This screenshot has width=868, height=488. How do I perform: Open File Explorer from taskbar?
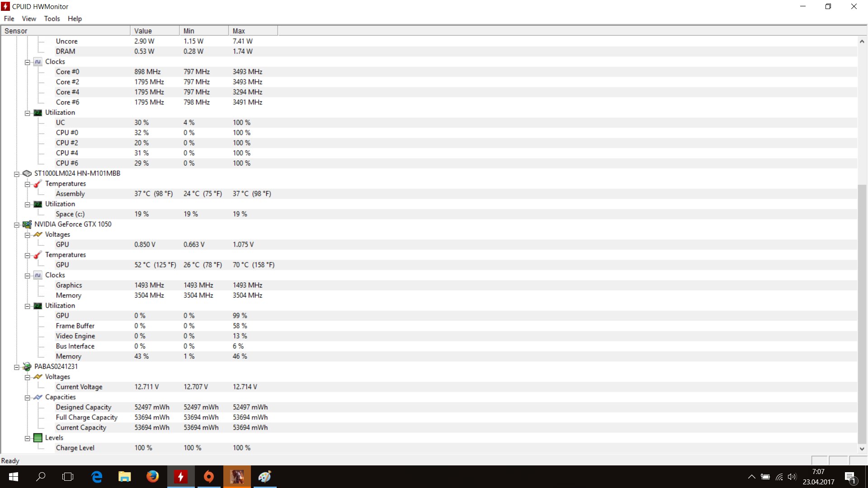click(124, 477)
